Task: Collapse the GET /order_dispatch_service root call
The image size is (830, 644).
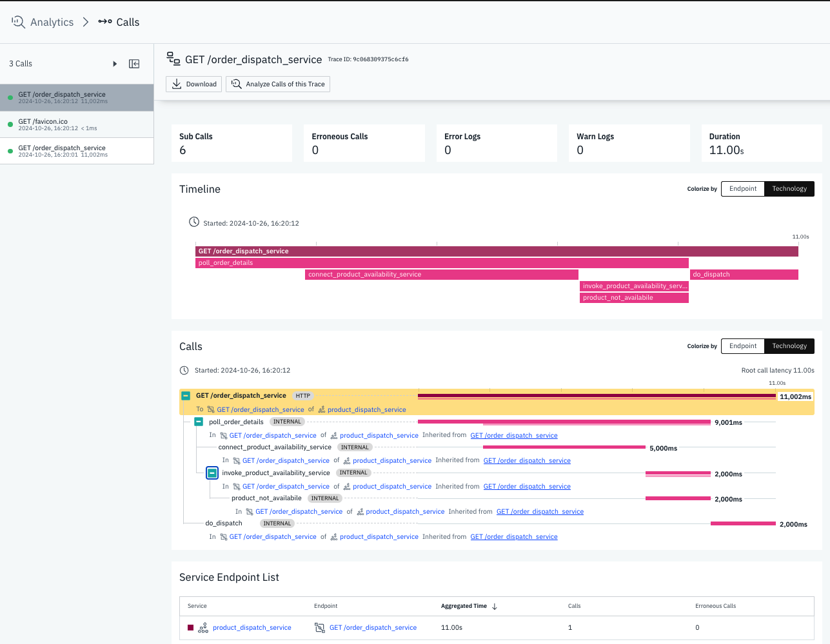Action: 186,396
